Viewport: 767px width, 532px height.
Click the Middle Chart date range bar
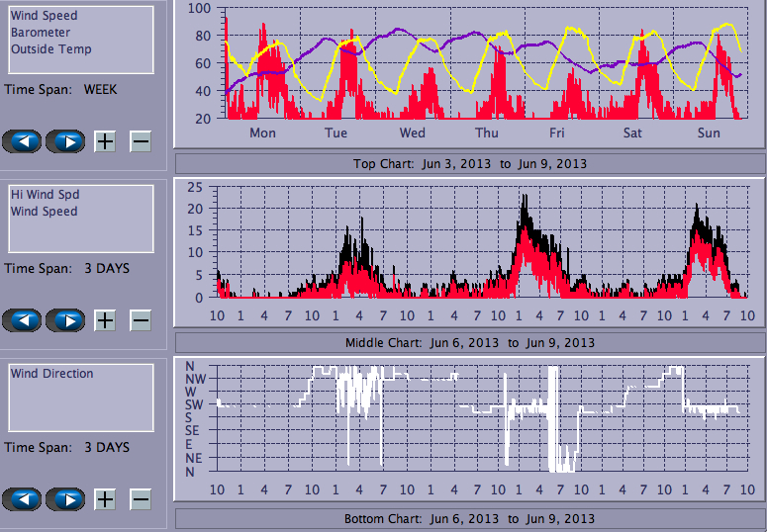[469, 342]
